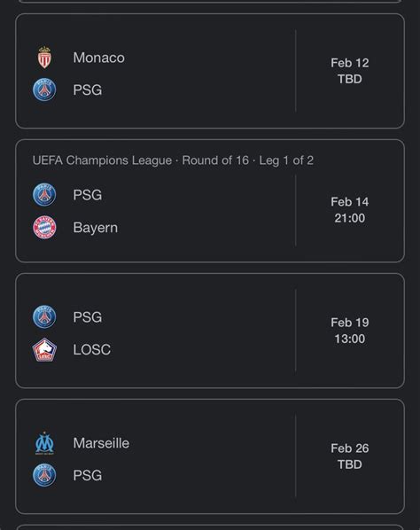Open UEFA Champions League Round of 16 label
This screenshot has height=530, width=420.
click(x=173, y=160)
